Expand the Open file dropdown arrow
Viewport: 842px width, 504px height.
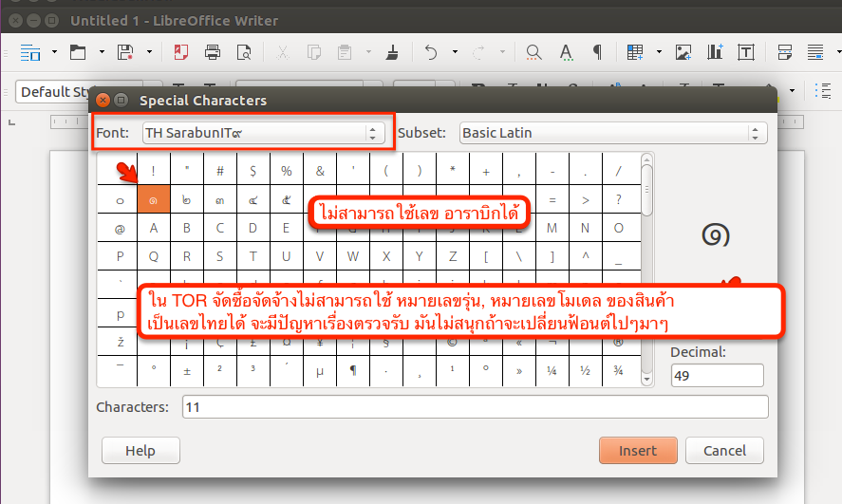tap(102, 52)
